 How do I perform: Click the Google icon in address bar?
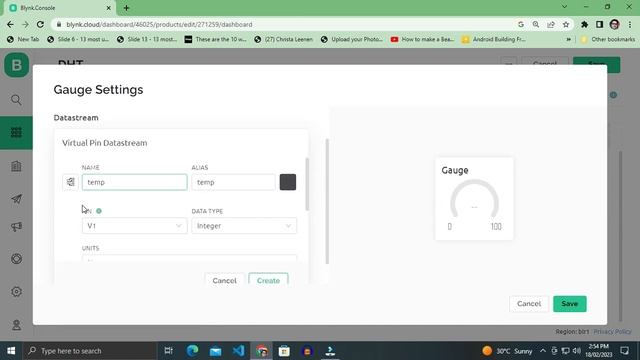coord(521,24)
